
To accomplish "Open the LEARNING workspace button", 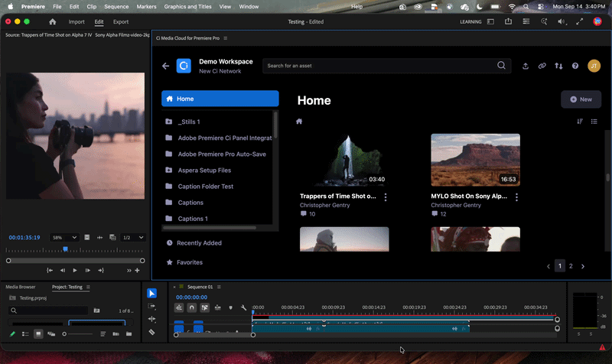I will pyautogui.click(x=470, y=22).
